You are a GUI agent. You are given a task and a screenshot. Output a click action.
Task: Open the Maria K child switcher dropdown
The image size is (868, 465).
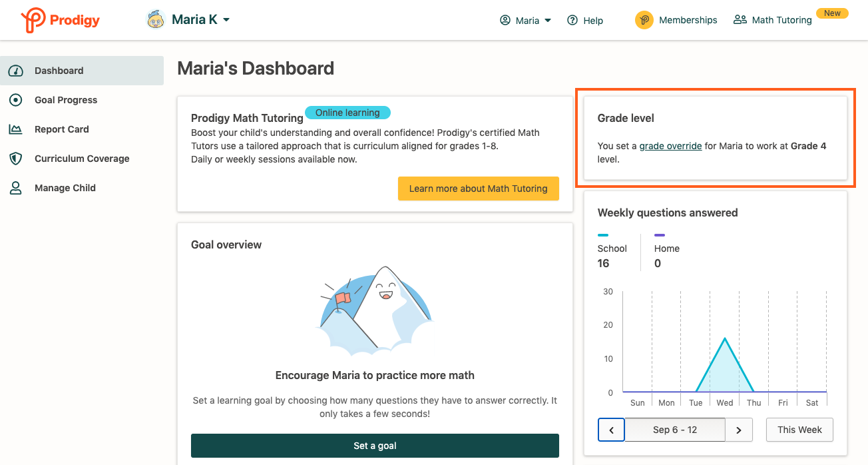(188, 20)
